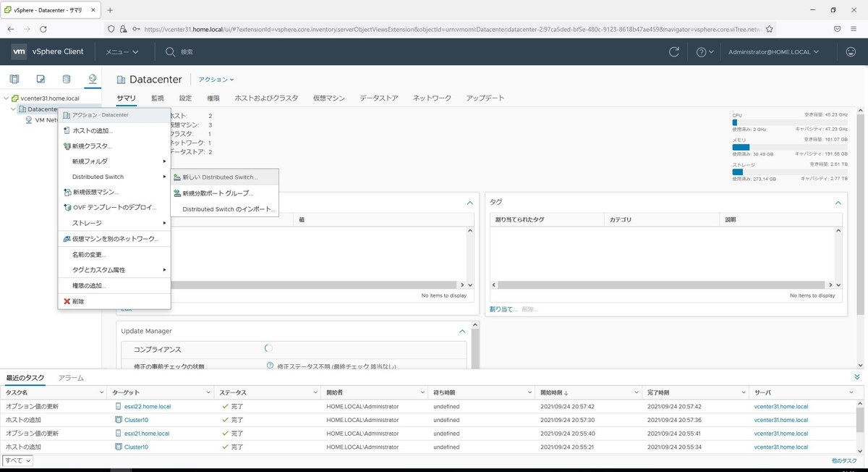Select 新規分散ポート グループ entry
The image size is (868, 472).
coord(224,193)
